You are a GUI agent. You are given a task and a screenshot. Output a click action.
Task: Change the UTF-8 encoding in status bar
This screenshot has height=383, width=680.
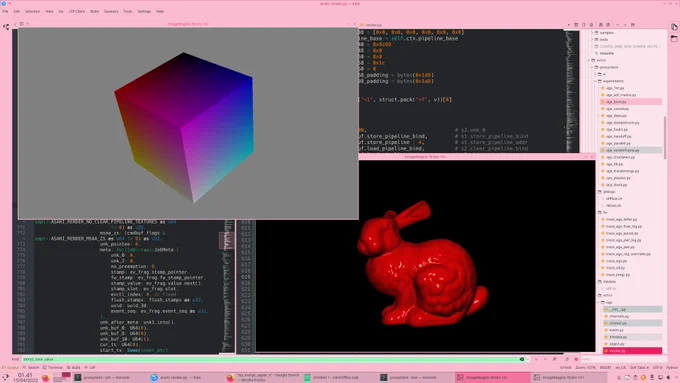pyautogui.click(x=657, y=367)
